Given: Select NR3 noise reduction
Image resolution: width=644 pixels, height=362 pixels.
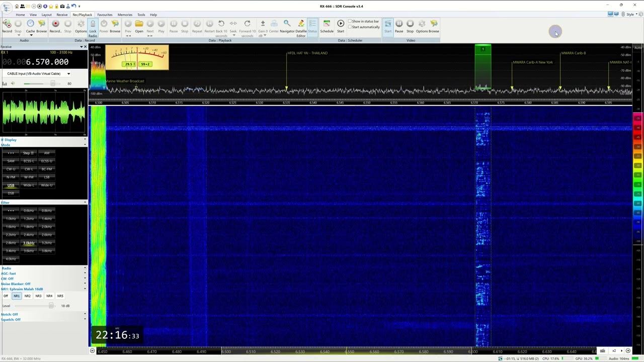Looking at the screenshot, I should 38,296.
